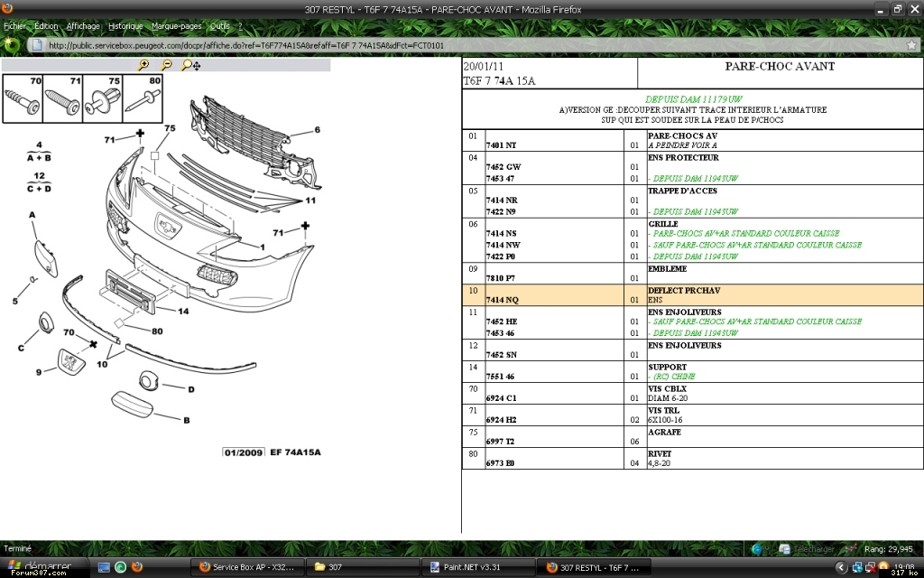924x578 pixels.
Task: Click the AGRAFE designation
Action: coord(664,432)
